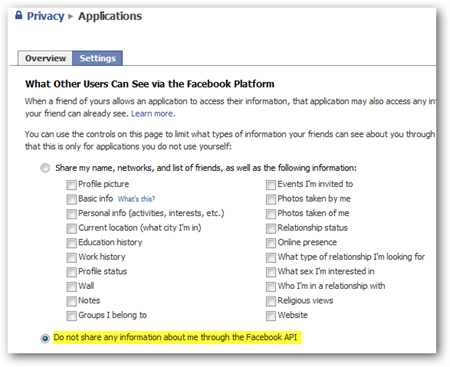Image resolution: width=450 pixels, height=367 pixels.
Task: Check the Work history checkbox
Action: [71, 257]
